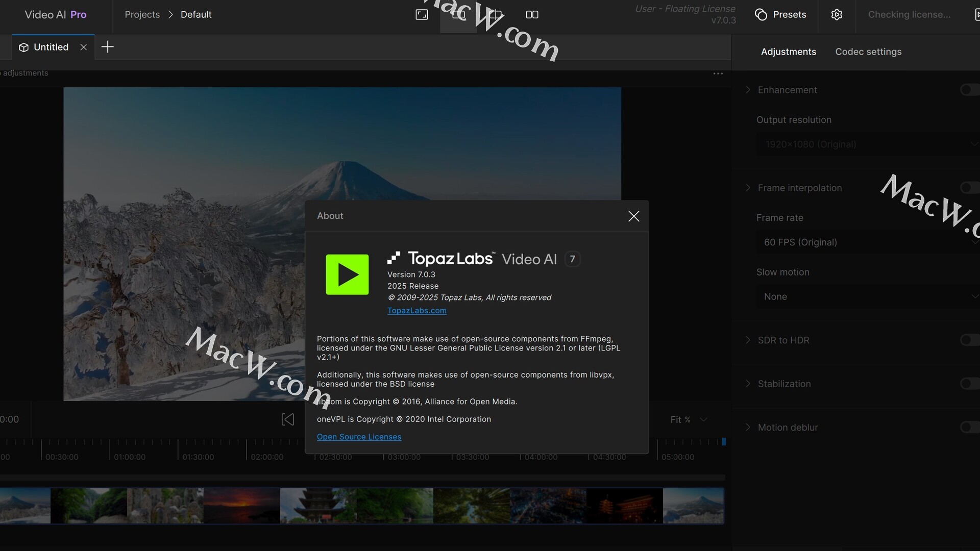Click the blue timeline playhead marker
The width and height of the screenshot is (980, 551).
click(723, 442)
